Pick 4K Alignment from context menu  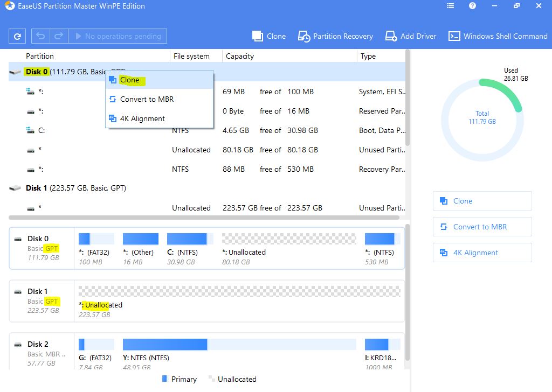coord(142,119)
